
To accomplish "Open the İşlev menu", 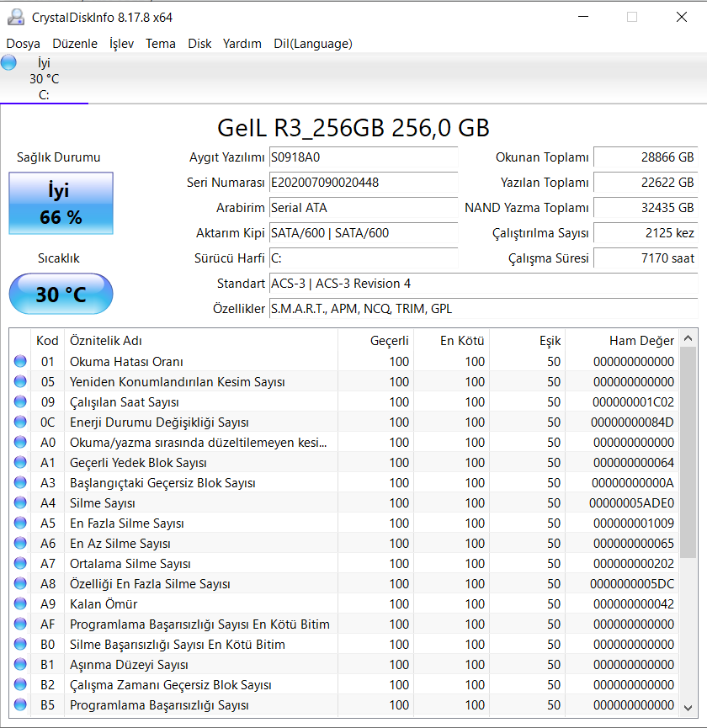I will point(121,44).
